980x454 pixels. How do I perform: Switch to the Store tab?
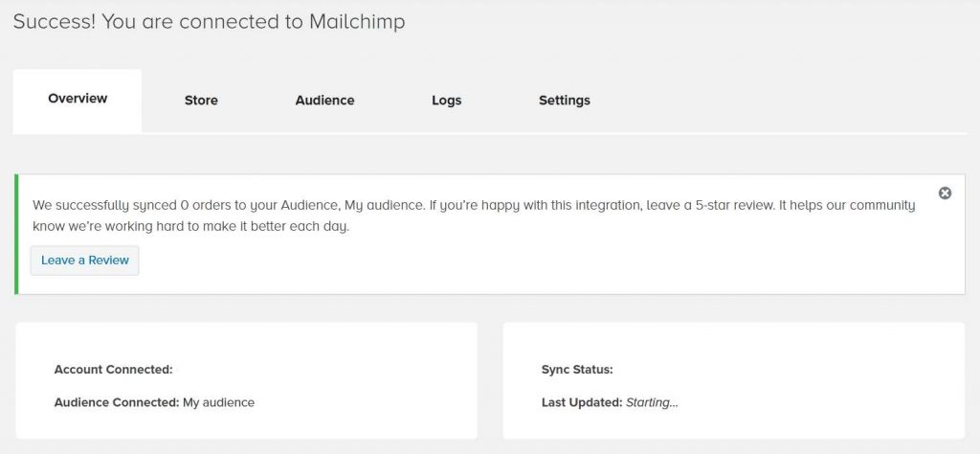[201, 100]
